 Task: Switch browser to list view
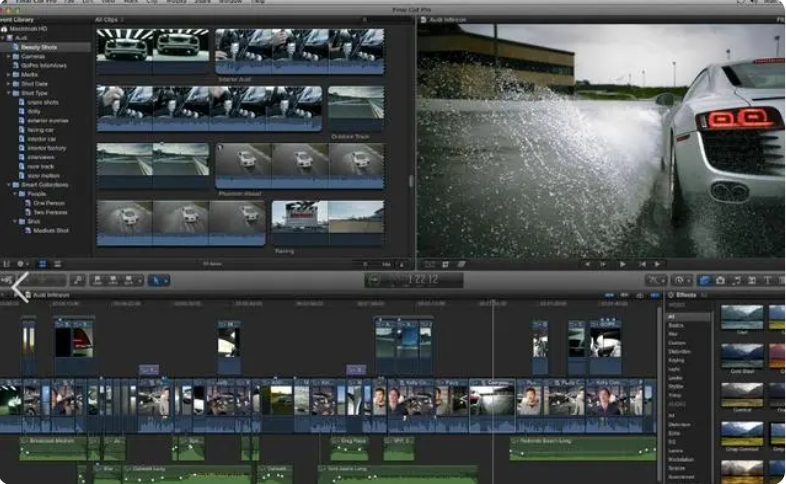click(57, 264)
